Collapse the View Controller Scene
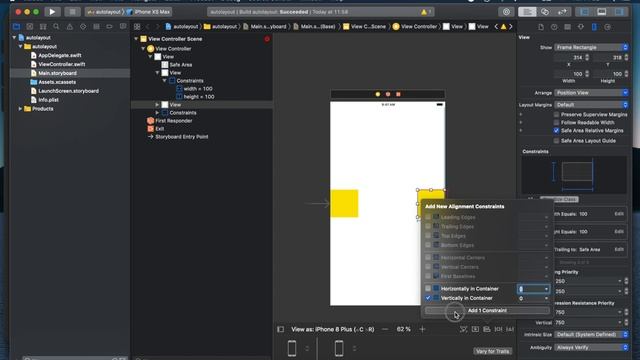The image size is (640, 360). (x=136, y=39)
